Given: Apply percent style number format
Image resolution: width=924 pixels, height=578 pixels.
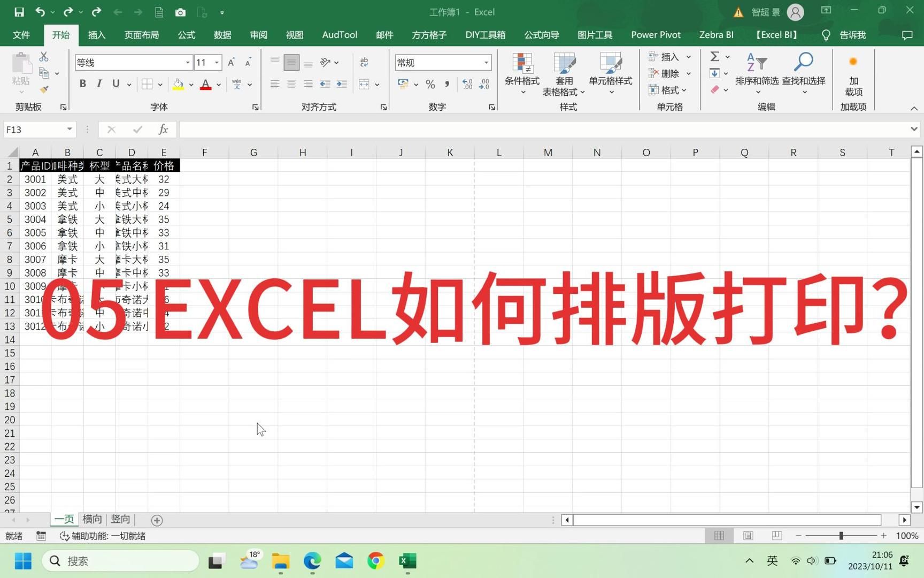Looking at the screenshot, I should pyautogui.click(x=430, y=84).
